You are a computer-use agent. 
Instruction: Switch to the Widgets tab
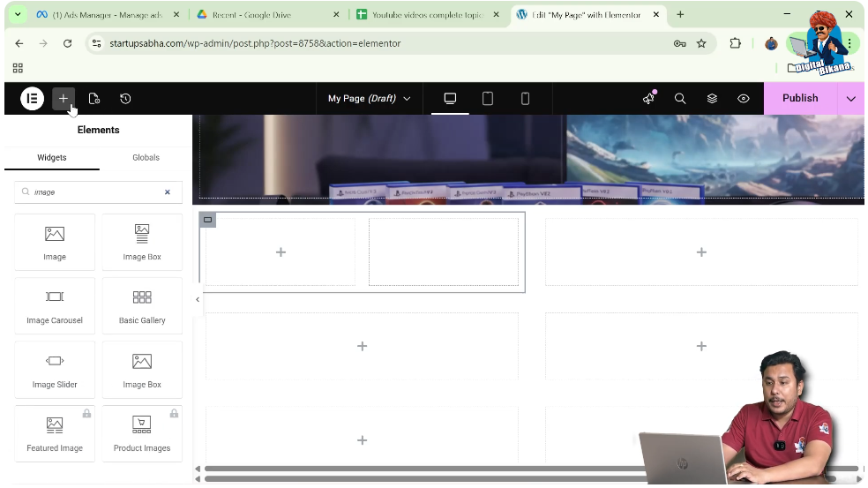point(52,158)
